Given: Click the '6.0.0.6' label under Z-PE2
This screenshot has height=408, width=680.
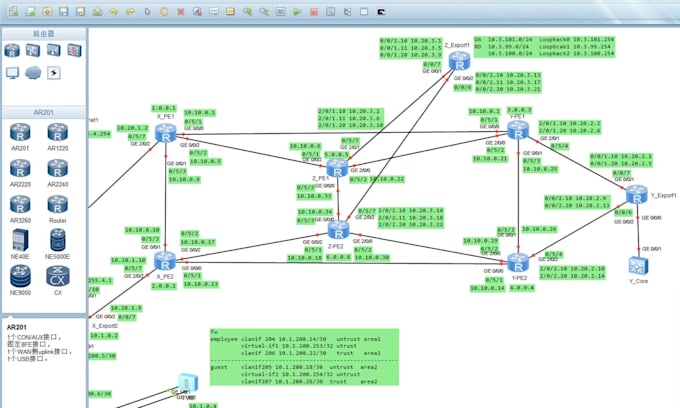Looking at the screenshot, I should (x=338, y=257).
